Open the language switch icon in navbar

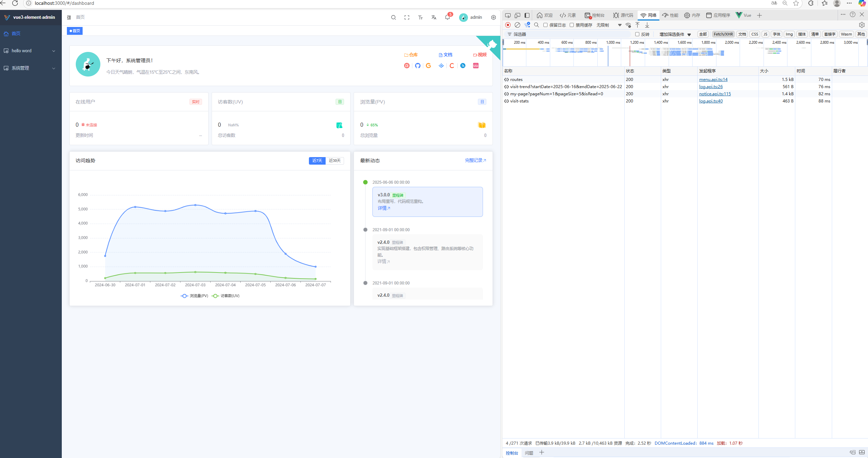pos(433,17)
